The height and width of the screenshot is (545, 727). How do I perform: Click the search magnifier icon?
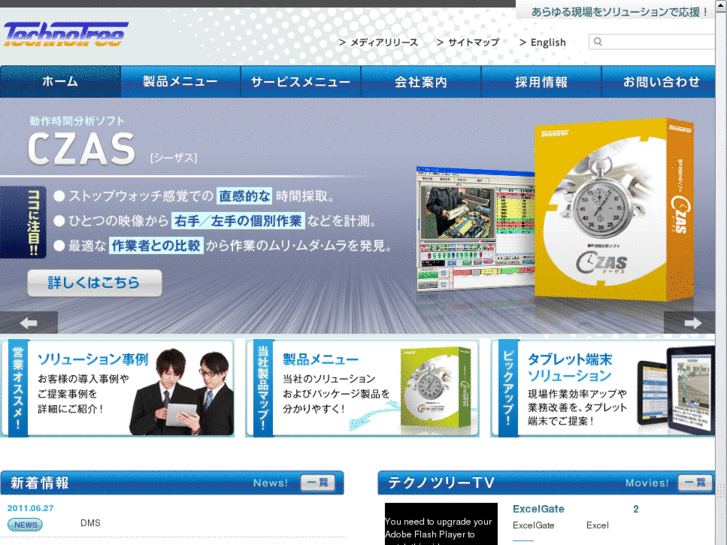598,42
